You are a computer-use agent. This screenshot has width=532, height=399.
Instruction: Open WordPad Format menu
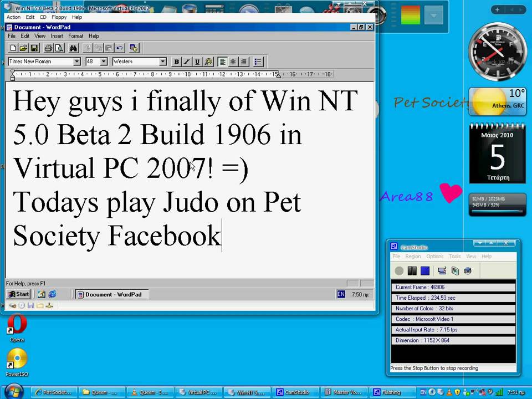point(76,36)
